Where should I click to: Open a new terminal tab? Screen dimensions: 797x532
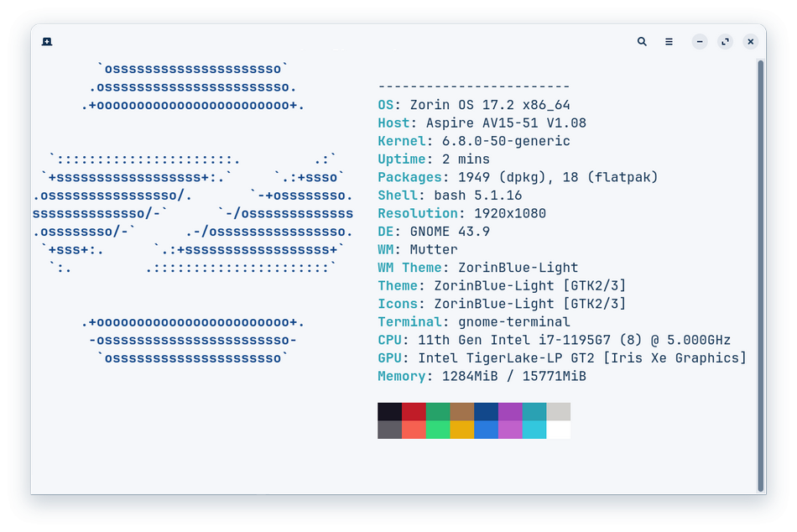pos(48,41)
